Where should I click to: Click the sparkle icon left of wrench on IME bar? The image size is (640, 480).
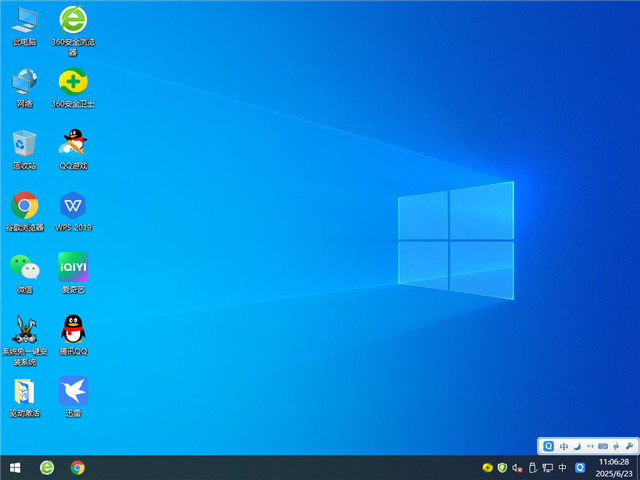coord(616,446)
